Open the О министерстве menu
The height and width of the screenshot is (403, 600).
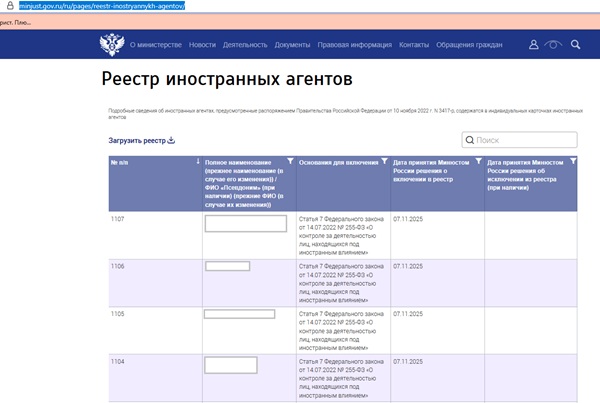coord(156,45)
